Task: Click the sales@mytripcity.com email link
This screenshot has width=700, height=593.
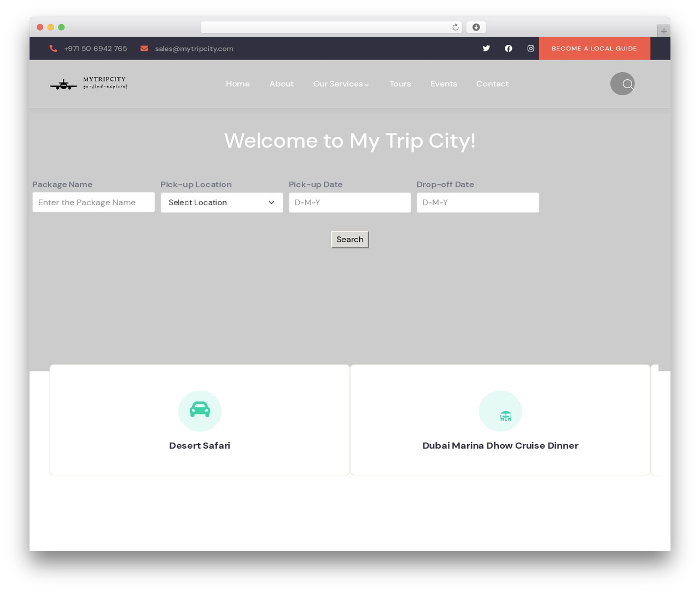Action: point(194,49)
